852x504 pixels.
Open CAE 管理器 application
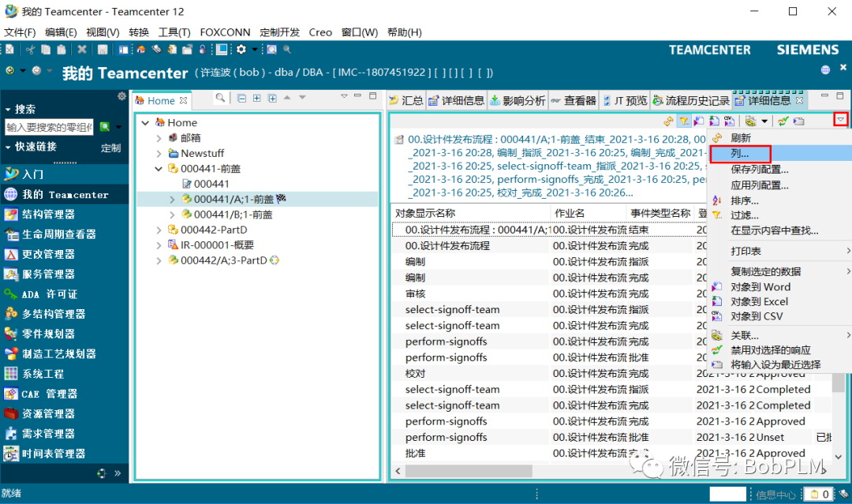click(x=65, y=394)
